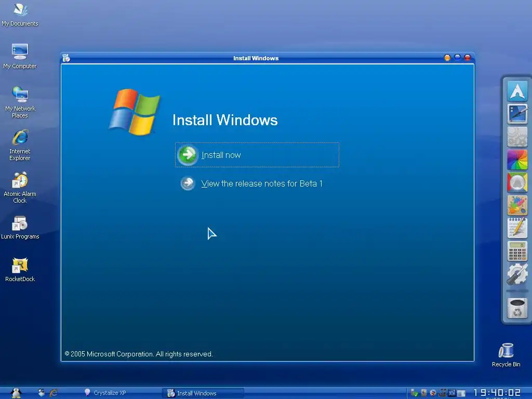Launch Internet Explorer from quick launch
This screenshot has height=399, width=532.
coord(54,393)
